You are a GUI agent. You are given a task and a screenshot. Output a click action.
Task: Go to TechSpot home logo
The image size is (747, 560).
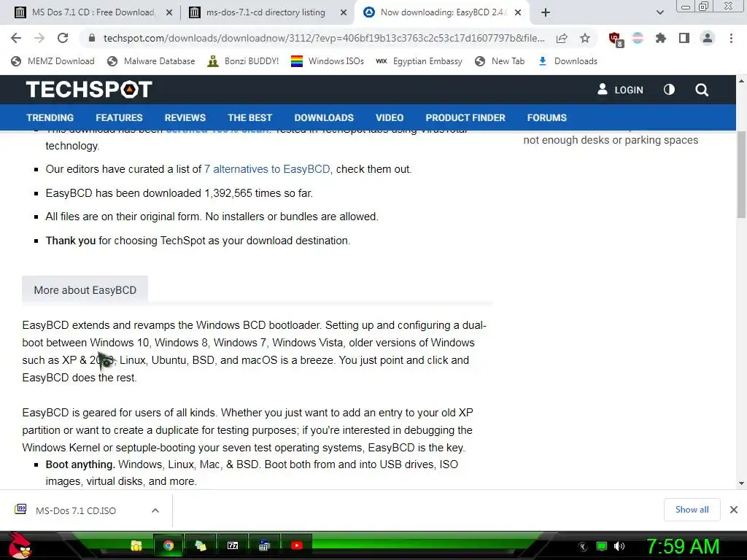click(x=89, y=89)
